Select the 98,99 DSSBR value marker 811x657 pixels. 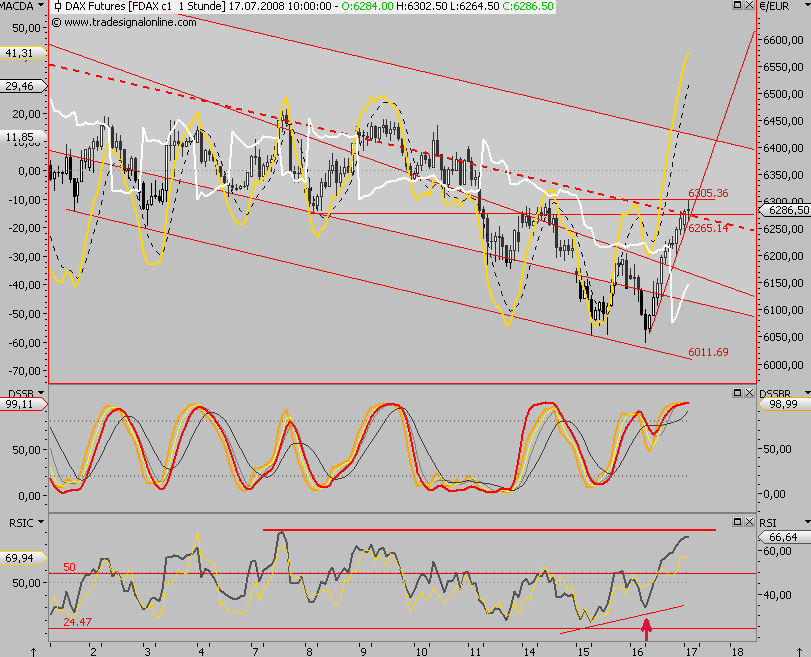pyautogui.click(x=785, y=404)
